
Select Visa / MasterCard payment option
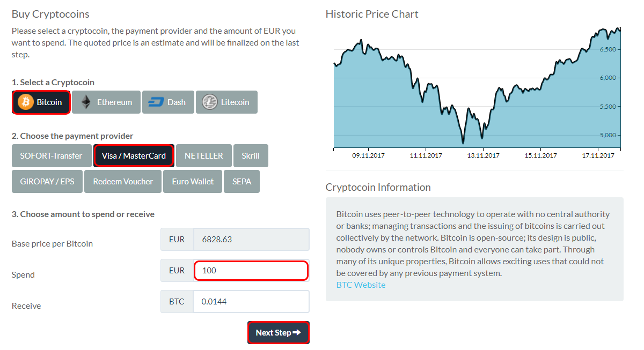pos(134,155)
